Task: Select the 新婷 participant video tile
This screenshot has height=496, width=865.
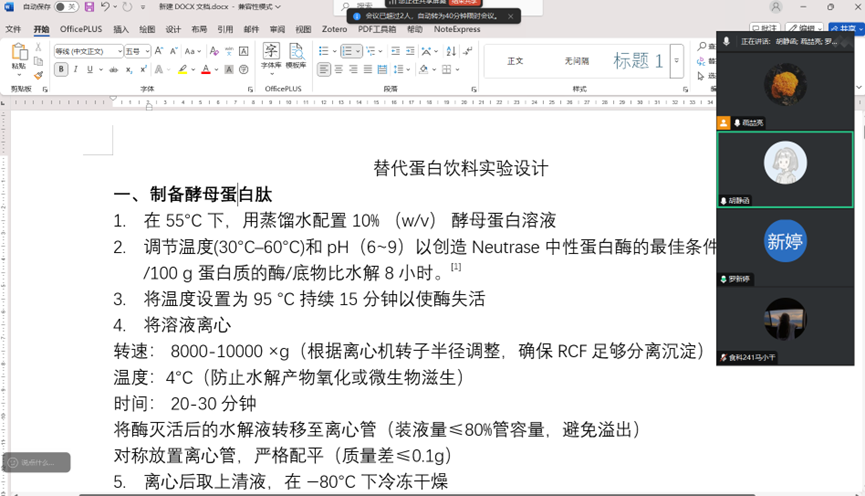Action: (785, 243)
